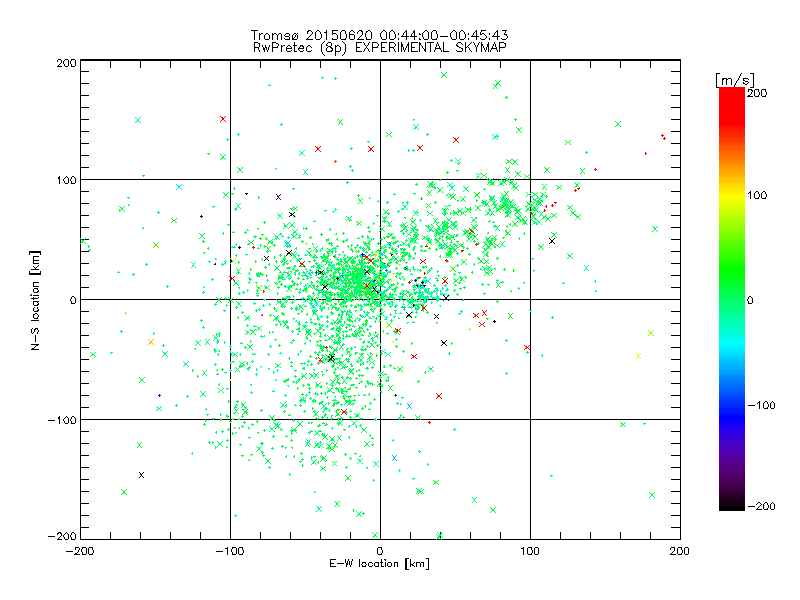Click the black bottom of the colorbar
Image resolution: width=800 pixels, height=600 pixels.
(x=732, y=505)
